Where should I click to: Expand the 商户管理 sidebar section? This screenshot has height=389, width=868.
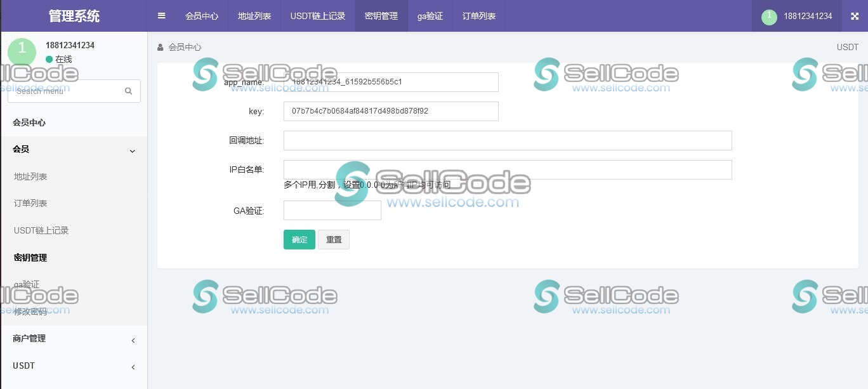click(x=74, y=339)
